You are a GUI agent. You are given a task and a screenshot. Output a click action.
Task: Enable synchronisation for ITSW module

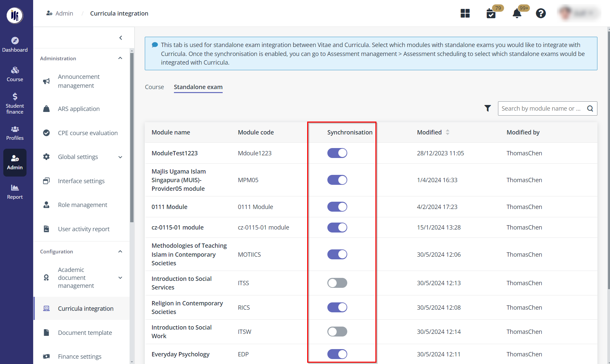tap(337, 332)
